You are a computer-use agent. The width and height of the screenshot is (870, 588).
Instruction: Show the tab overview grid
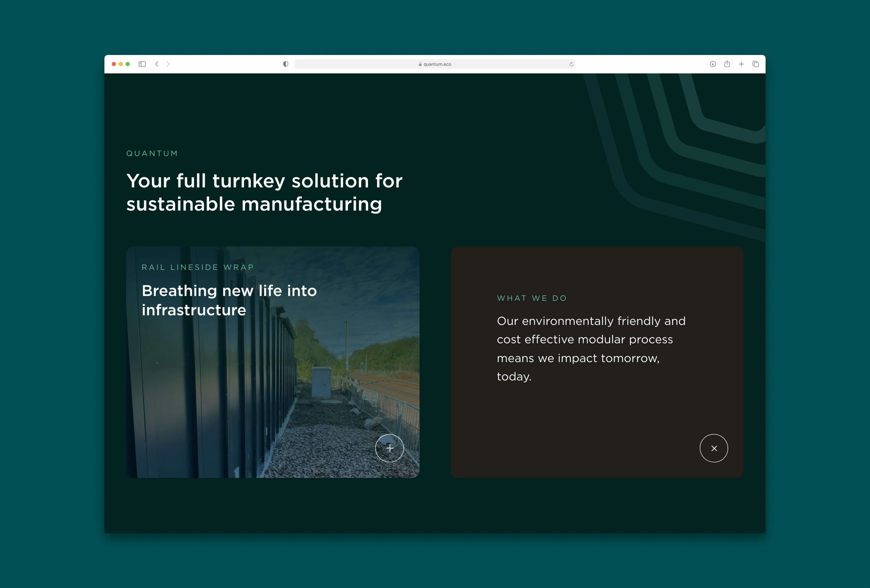(755, 64)
